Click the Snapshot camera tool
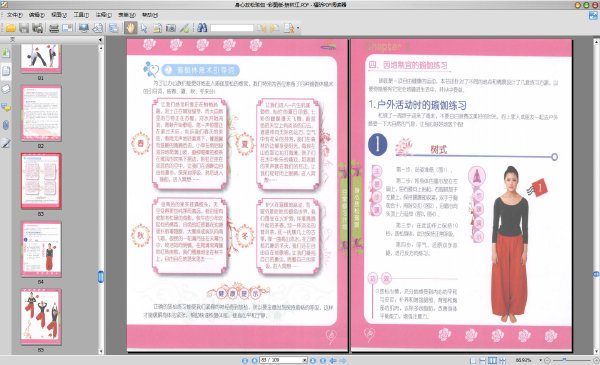The image size is (600, 365). [x=171, y=28]
